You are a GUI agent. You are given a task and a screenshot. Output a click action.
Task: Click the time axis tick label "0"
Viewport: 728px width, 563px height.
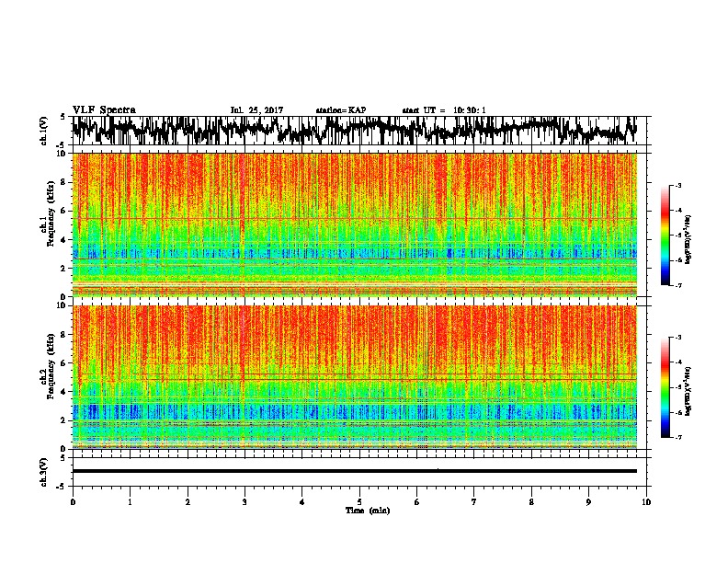[73, 502]
